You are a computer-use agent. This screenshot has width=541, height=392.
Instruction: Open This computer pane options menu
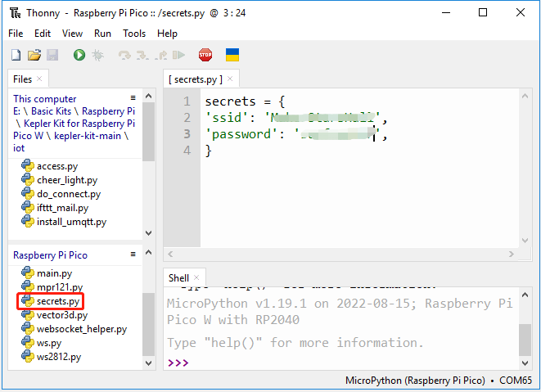click(x=133, y=97)
